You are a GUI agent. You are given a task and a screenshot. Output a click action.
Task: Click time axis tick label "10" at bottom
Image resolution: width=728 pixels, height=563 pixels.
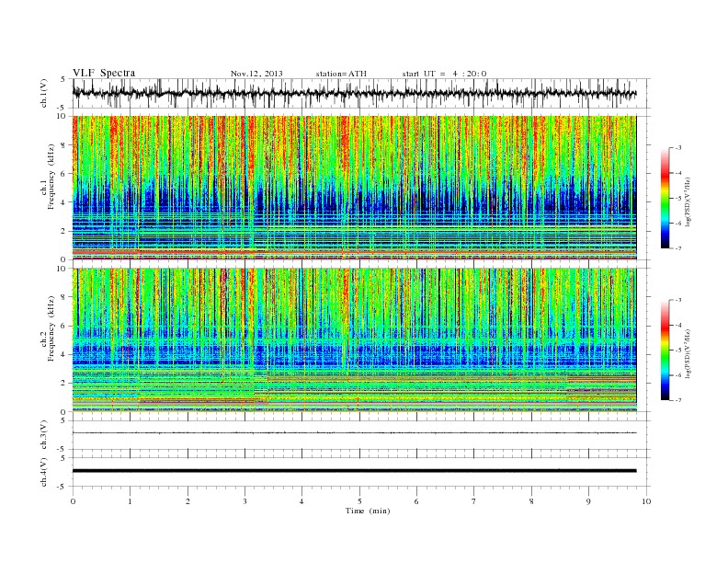pyautogui.click(x=646, y=501)
